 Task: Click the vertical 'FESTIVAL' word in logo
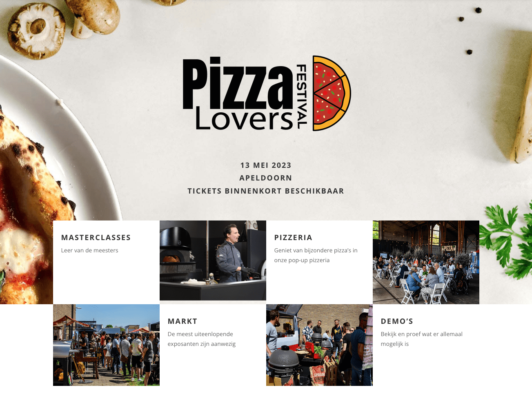pos(301,96)
